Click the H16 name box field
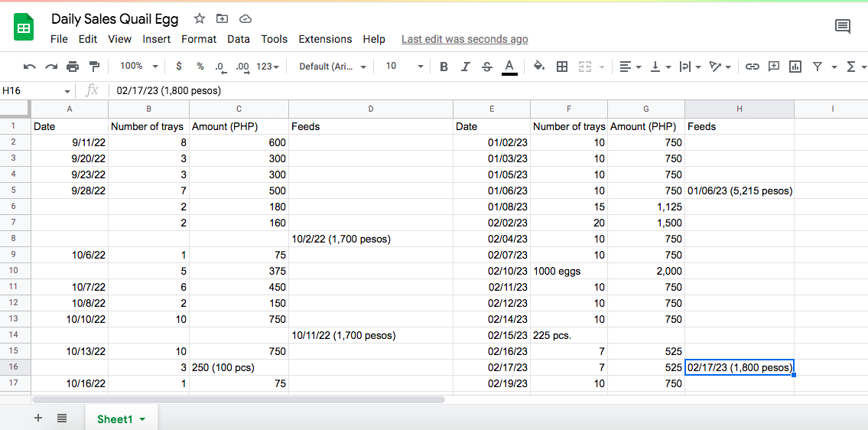This screenshot has height=430, width=868. (x=37, y=91)
